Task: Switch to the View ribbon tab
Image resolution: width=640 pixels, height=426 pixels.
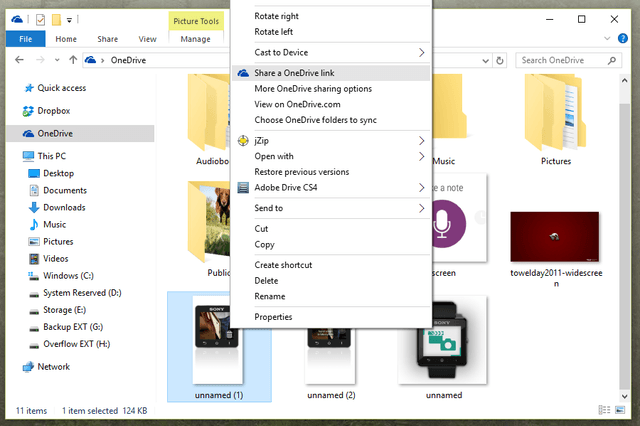Action: (147, 39)
